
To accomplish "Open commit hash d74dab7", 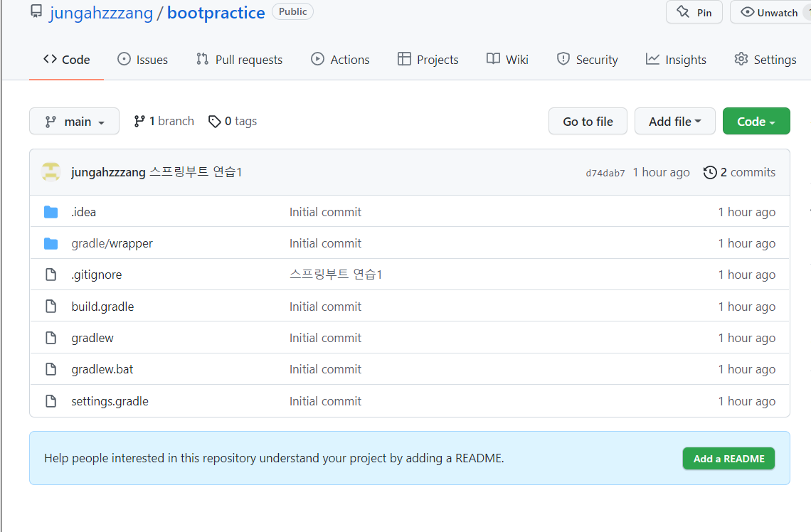I will tap(605, 173).
